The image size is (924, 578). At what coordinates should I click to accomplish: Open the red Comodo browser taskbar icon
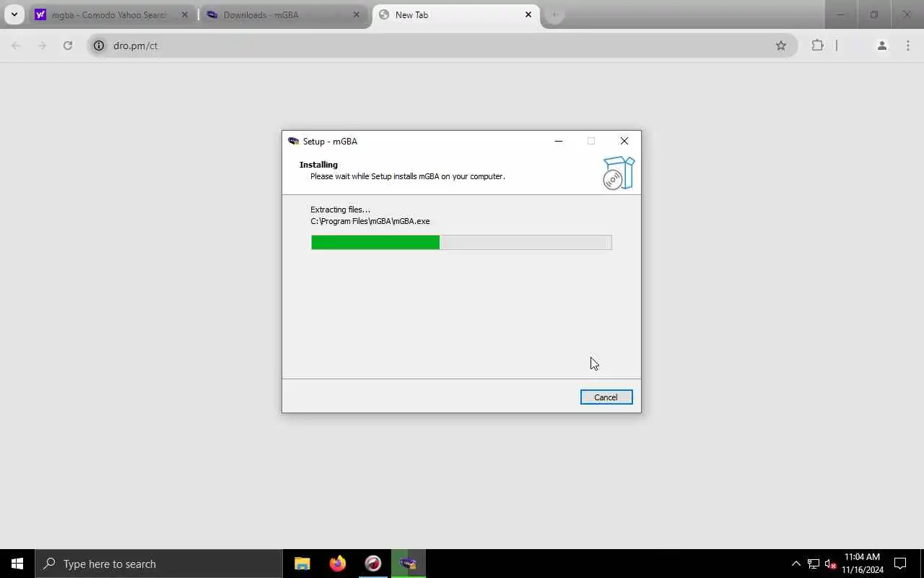tap(373, 564)
